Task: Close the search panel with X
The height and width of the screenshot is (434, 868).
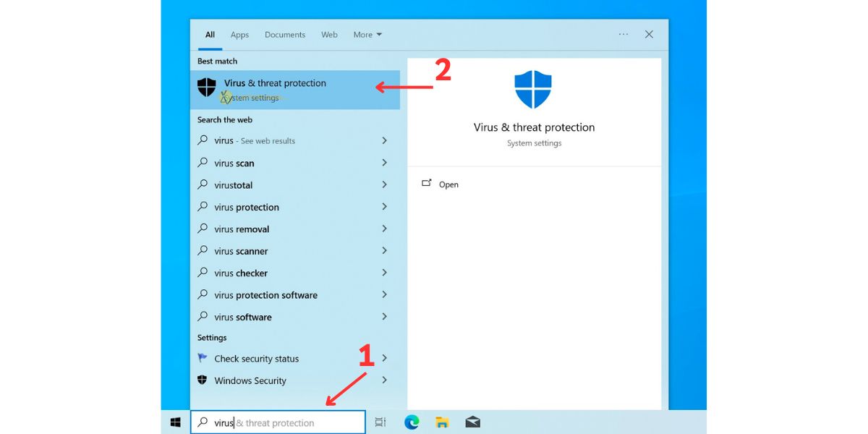Action: coord(649,34)
